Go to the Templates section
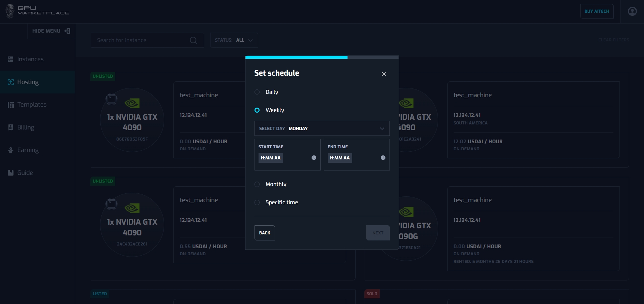The image size is (644, 304). click(x=32, y=105)
